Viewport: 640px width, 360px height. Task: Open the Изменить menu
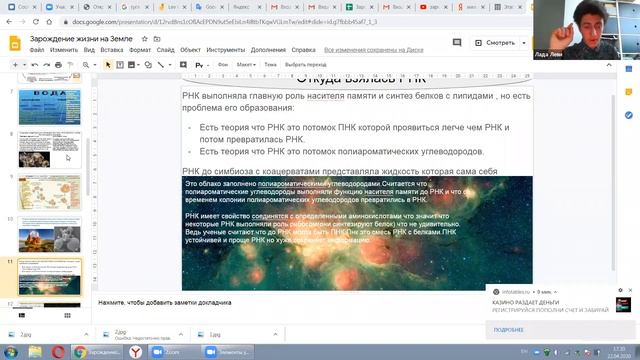pyautogui.click(x=64, y=50)
